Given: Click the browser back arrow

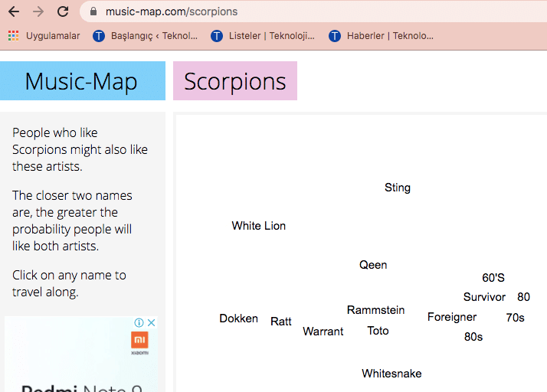Looking at the screenshot, I should (14, 11).
